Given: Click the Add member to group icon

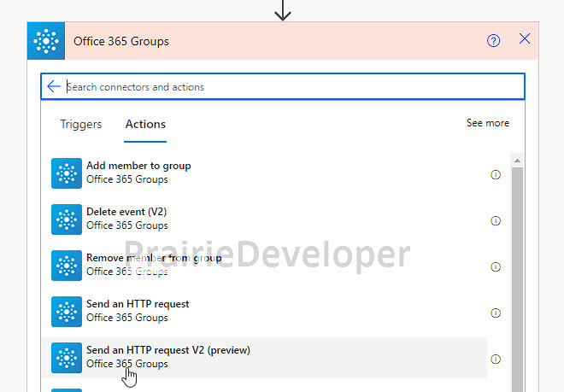Looking at the screenshot, I should [x=67, y=173].
